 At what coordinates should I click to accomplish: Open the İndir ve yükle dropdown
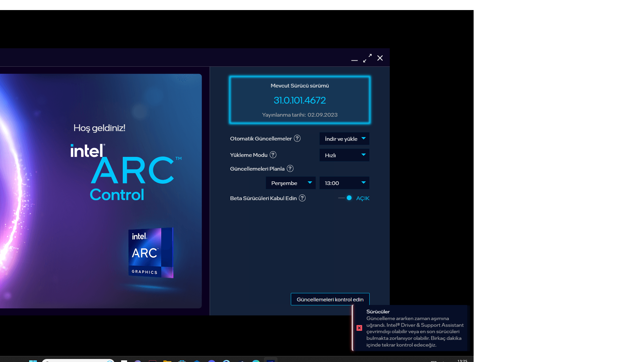344,139
